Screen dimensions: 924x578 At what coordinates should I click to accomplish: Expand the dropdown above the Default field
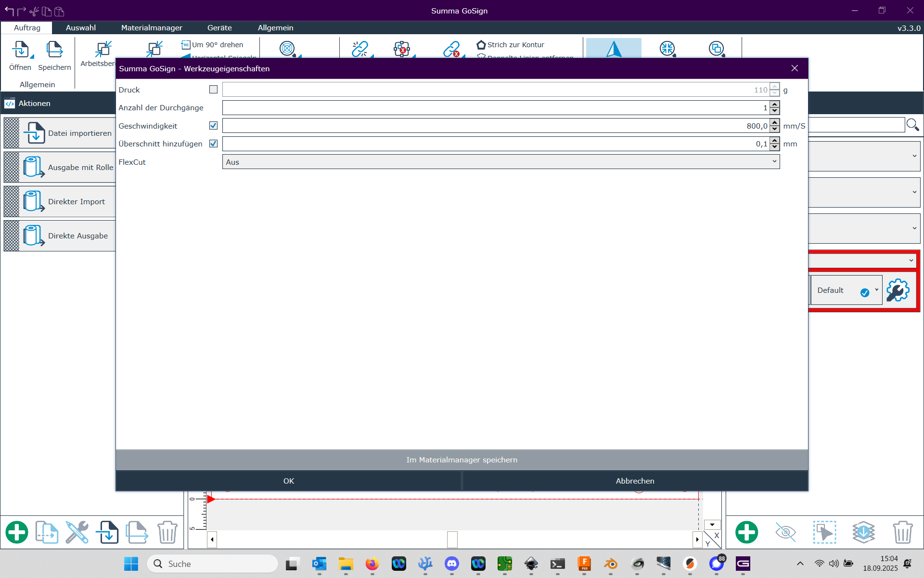[911, 261]
